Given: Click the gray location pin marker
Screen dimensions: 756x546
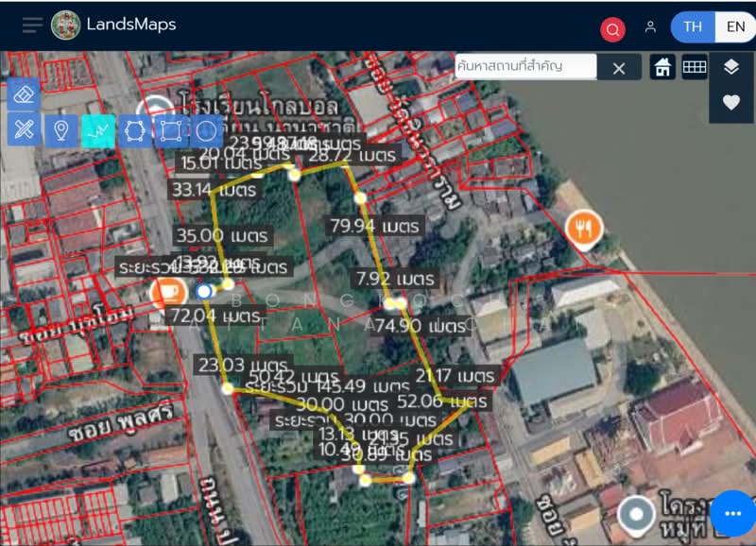Looking at the screenshot, I should (636, 515).
